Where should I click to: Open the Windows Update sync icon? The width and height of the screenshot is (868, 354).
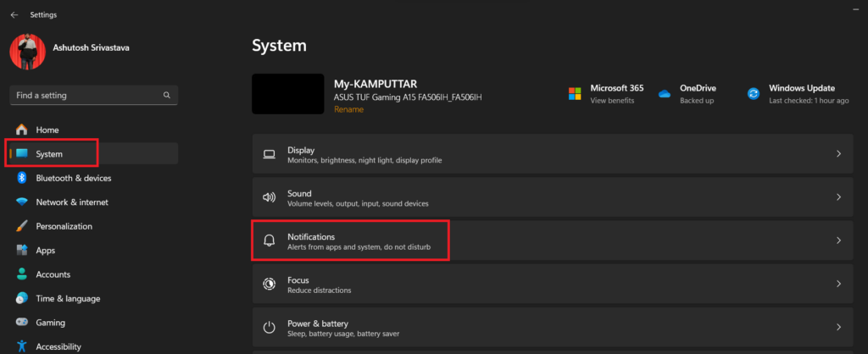click(753, 93)
